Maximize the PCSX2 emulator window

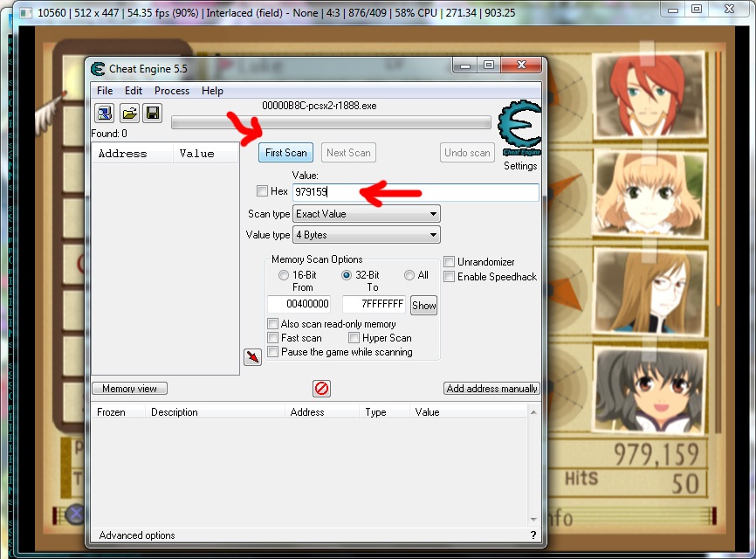(x=697, y=10)
